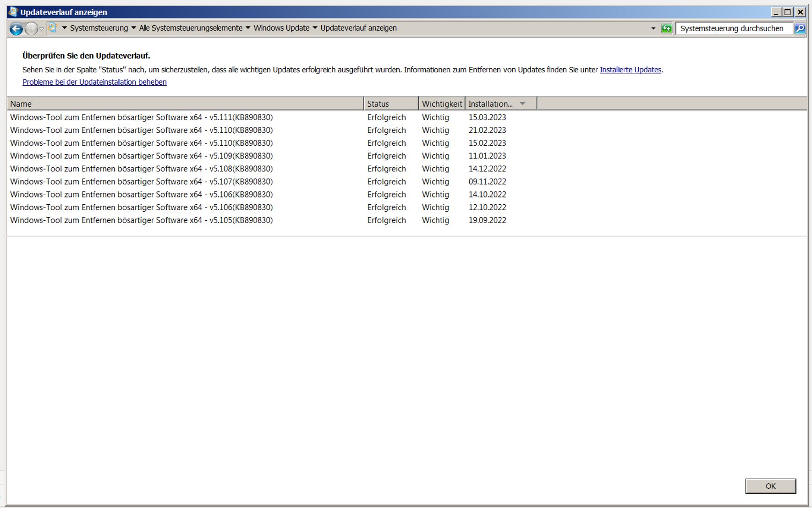Click the installation date 14.10.2022

click(487, 194)
